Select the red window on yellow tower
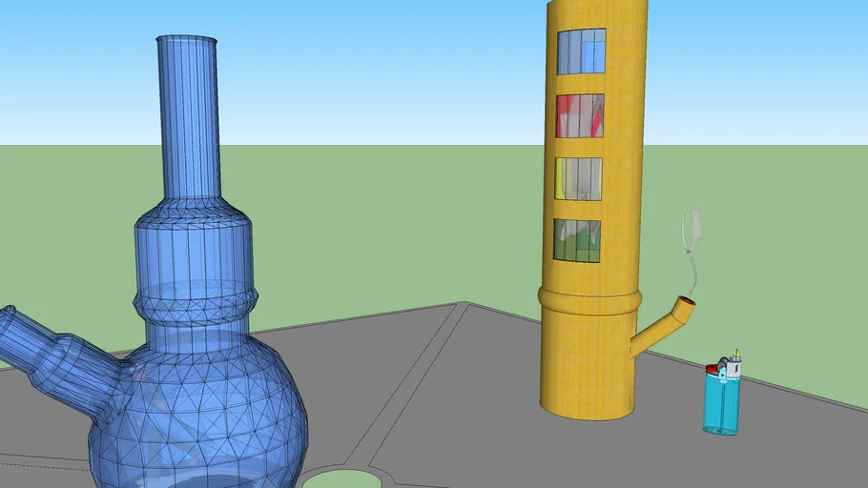The height and width of the screenshot is (488, 868). coord(580,115)
